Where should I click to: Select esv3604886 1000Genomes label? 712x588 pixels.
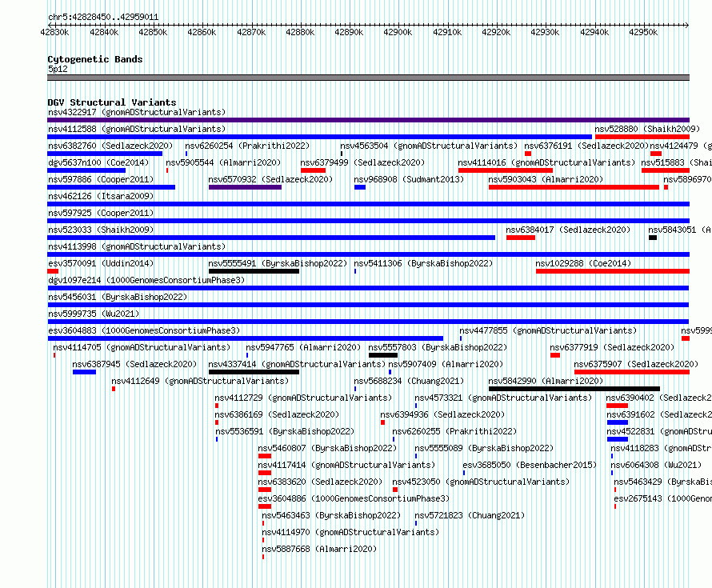tap(354, 498)
